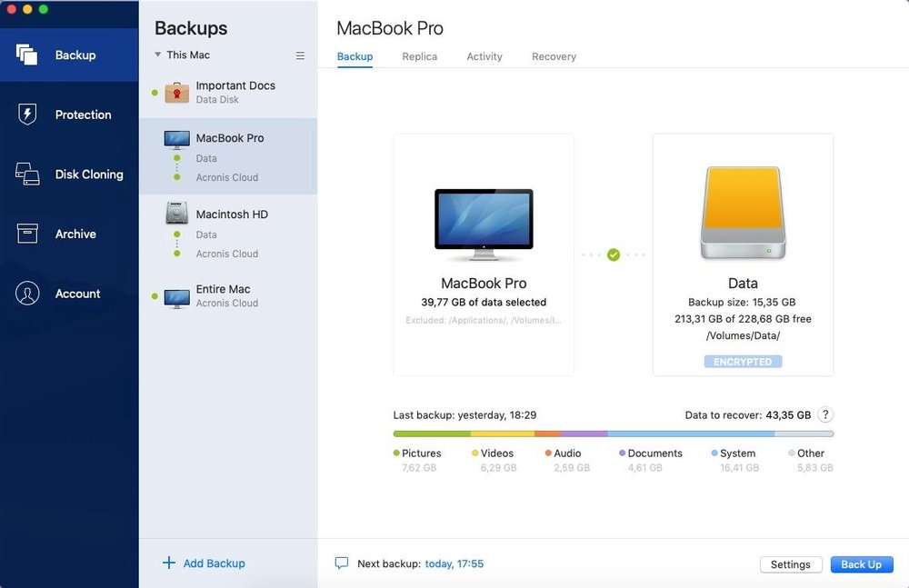Open the Recovery tab
Viewport: 909px width, 588px height.
tap(554, 56)
